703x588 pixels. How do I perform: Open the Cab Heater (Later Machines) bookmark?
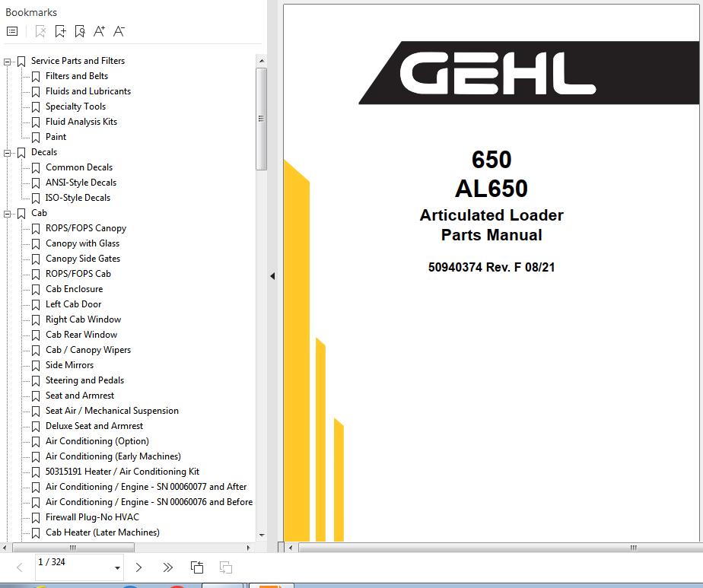point(103,533)
